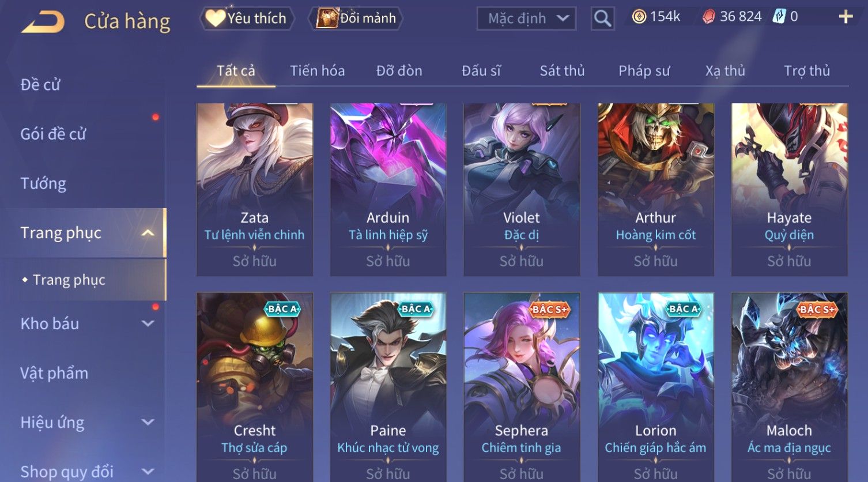Switch to the Pháp sư tab
This screenshot has width=868, height=482.
[644, 71]
